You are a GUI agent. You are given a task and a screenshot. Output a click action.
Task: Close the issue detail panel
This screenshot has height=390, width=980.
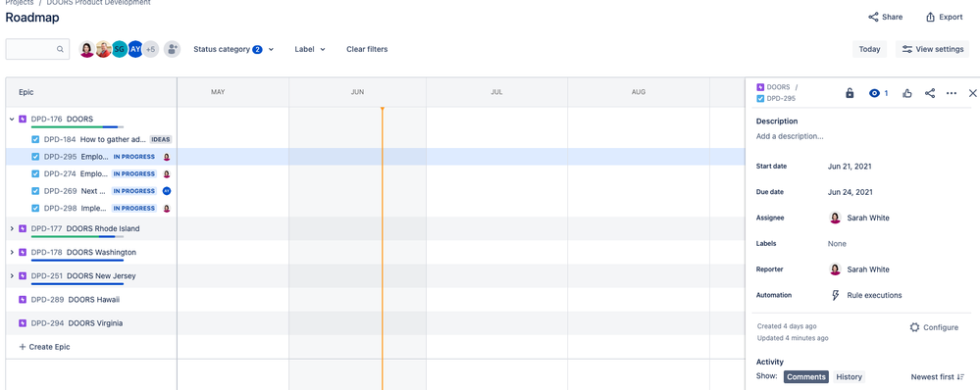click(972, 93)
